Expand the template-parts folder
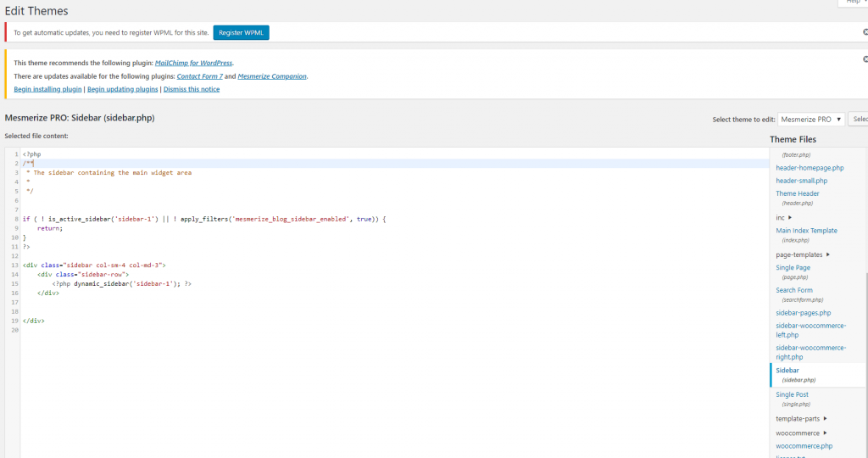868x458 pixels. pos(801,418)
